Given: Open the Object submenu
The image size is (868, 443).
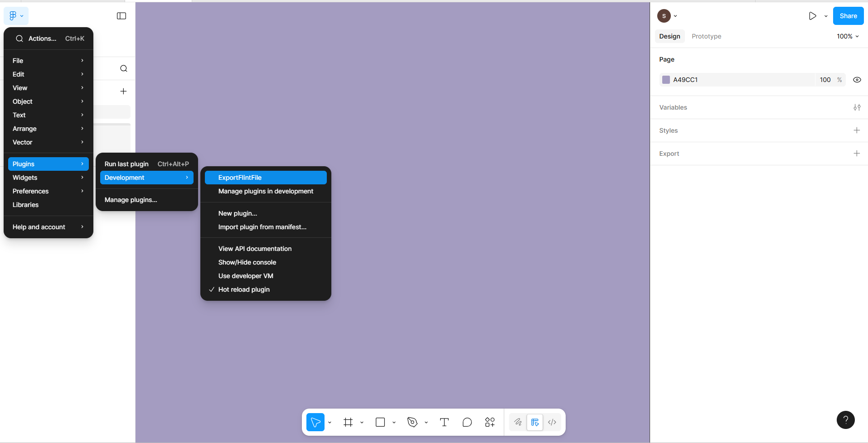Looking at the screenshot, I should click(x=48, y=101).
